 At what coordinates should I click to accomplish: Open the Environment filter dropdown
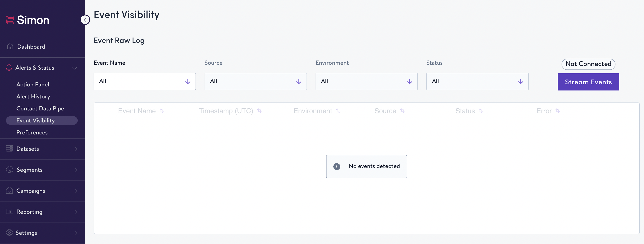coord(366,81)
